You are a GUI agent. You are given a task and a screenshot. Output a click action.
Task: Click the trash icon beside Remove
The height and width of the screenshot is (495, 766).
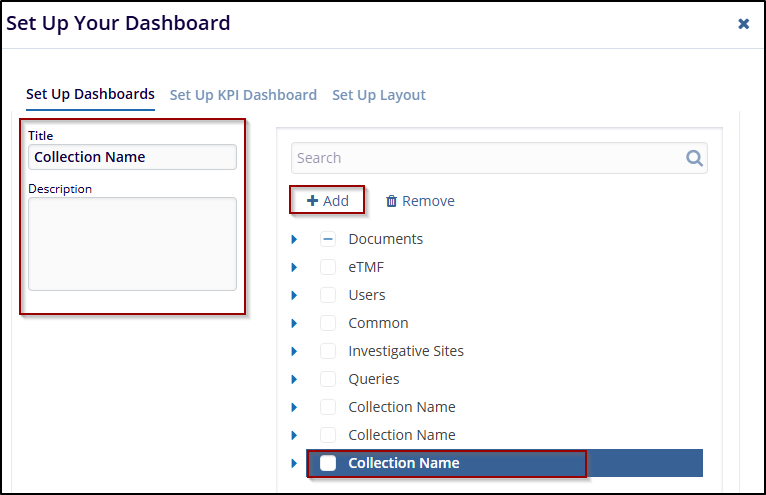coord(391,201)
